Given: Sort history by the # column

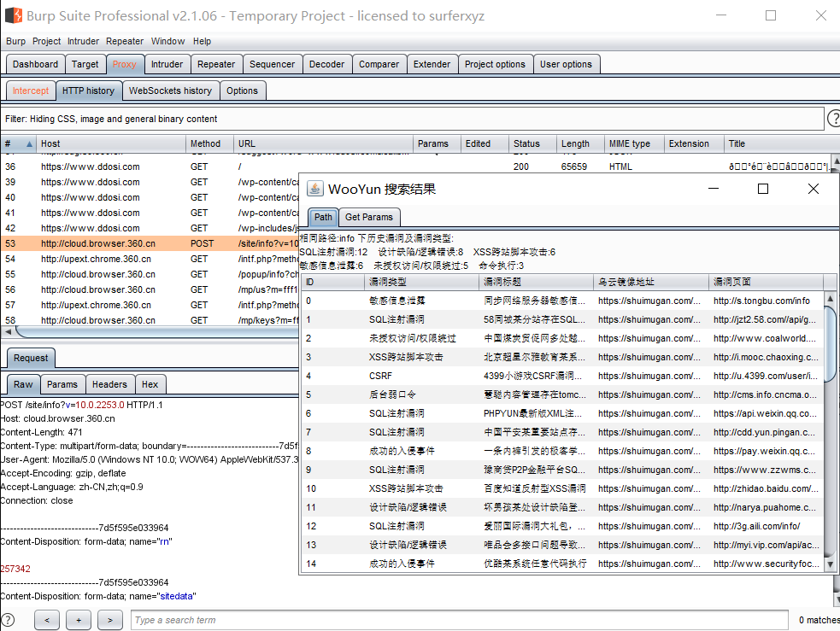Looking at the screenshot, I should [x=18, y=143].
